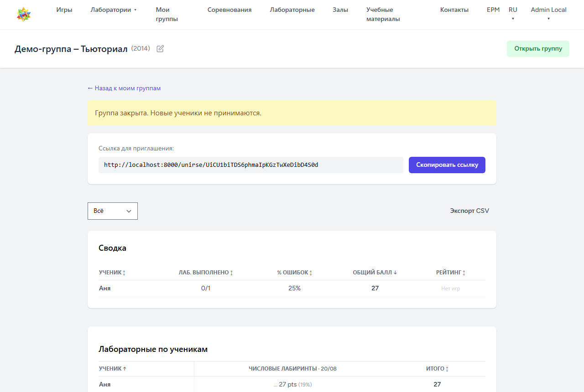Open Учебные материалы section
This screenshot has width=584, height=392.
click(383, 15)
